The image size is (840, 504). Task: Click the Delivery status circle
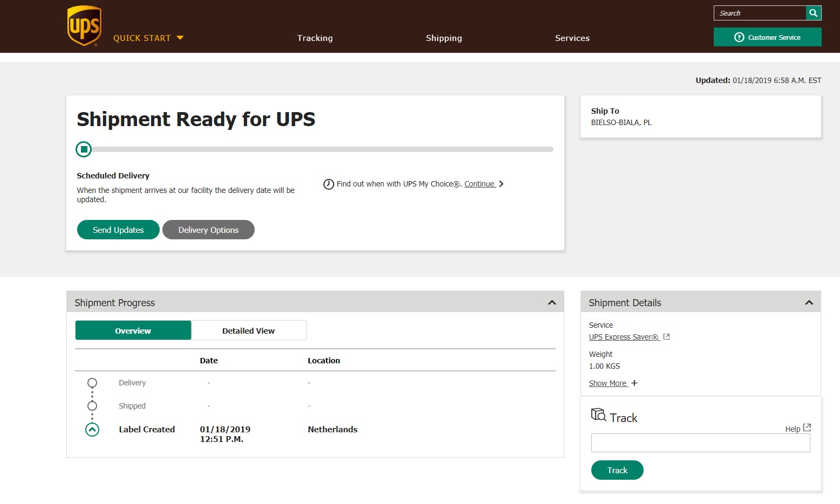tap(92, 383)
